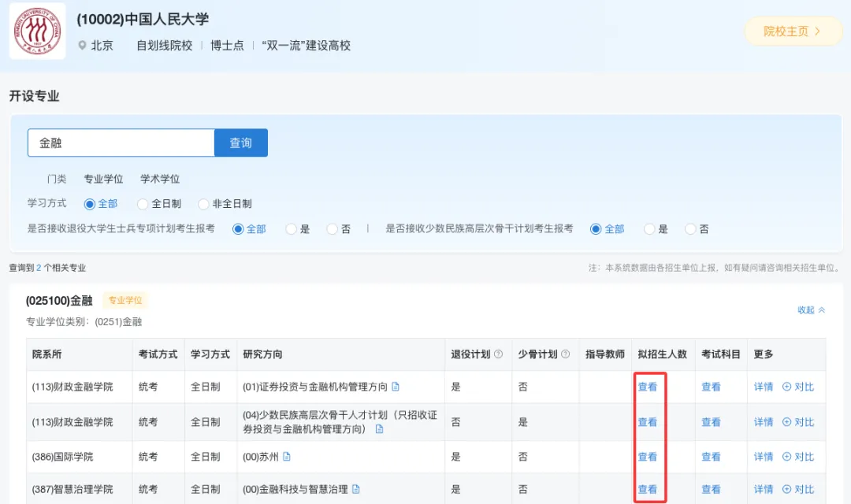View 拟招生人数 for 证券投资与金融机构管理方向 row

click(648, 387)
